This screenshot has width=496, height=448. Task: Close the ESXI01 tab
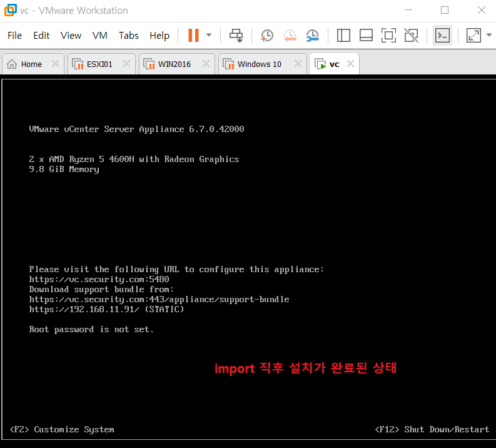126,64
